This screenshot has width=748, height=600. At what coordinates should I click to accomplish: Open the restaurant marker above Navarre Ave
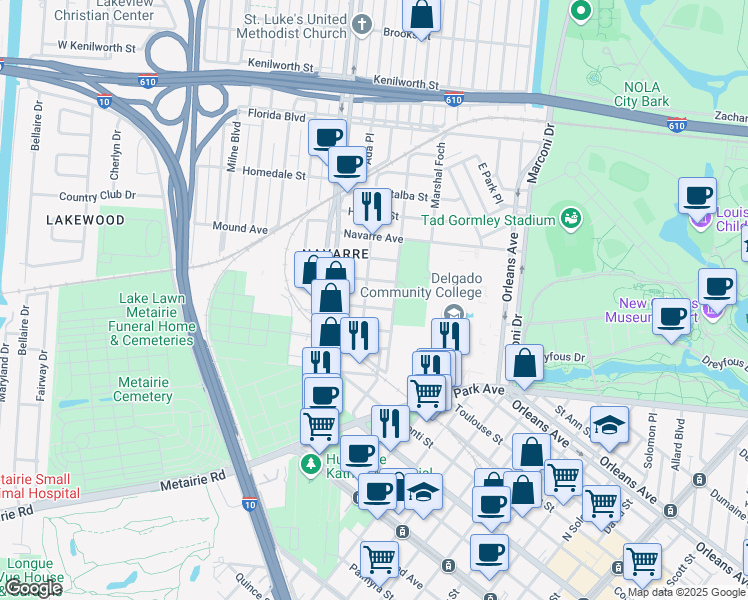pyautogui.click(x=372, y=207)
